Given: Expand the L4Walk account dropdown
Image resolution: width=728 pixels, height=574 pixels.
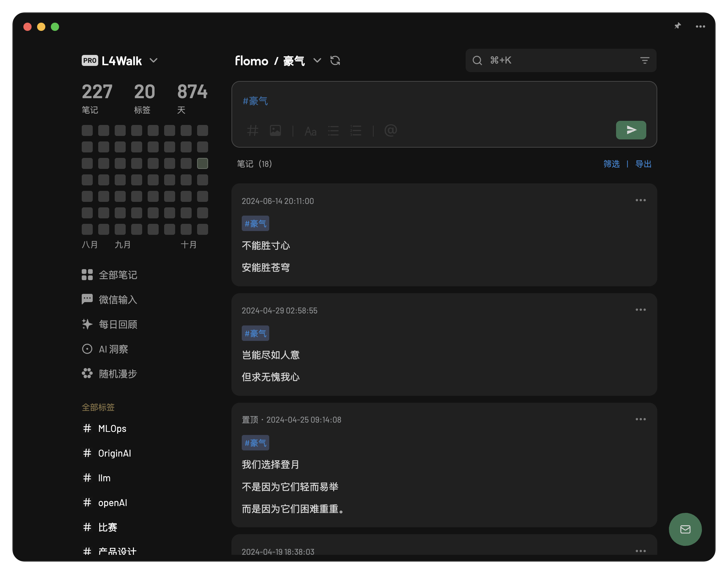Looking at the screenshot, I should click(153, 61).
